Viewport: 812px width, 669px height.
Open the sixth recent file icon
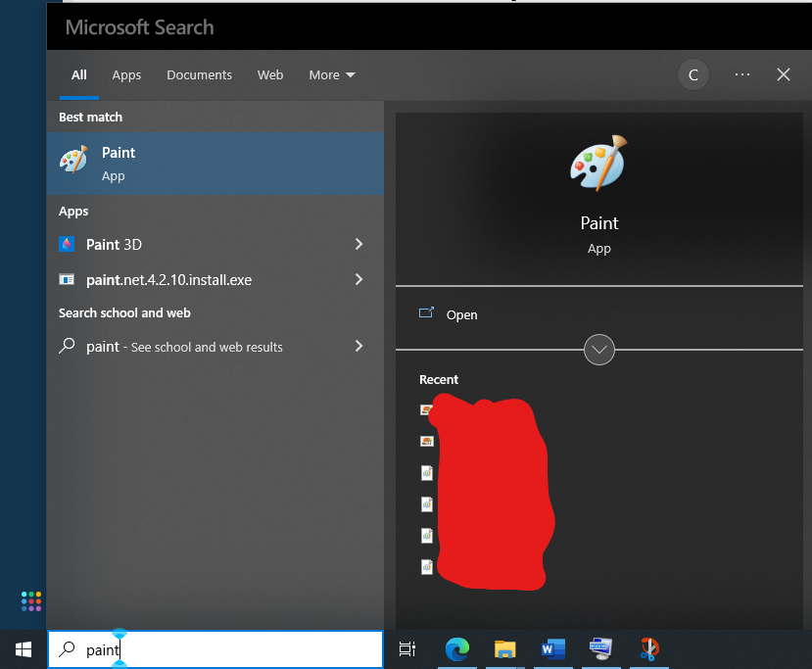427,567
